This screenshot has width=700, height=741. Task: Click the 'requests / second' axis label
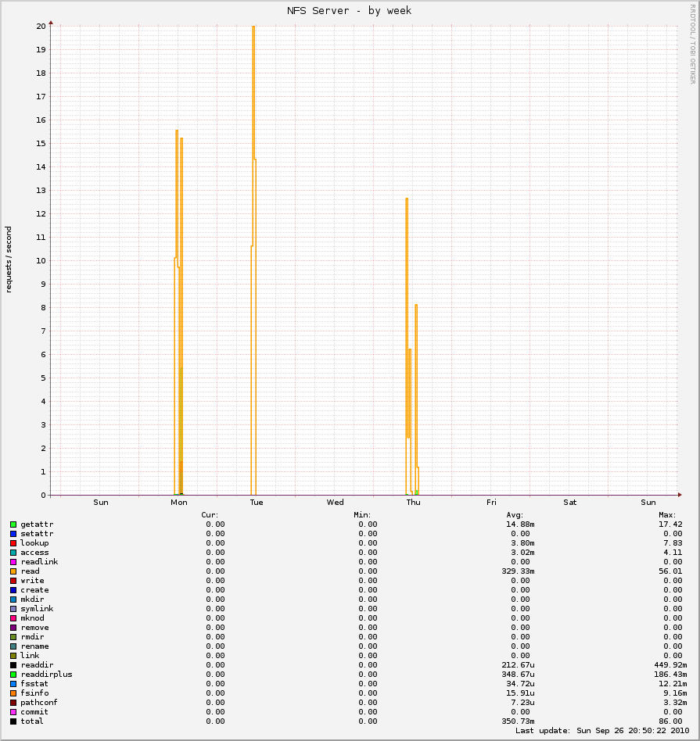coord(9,260)
